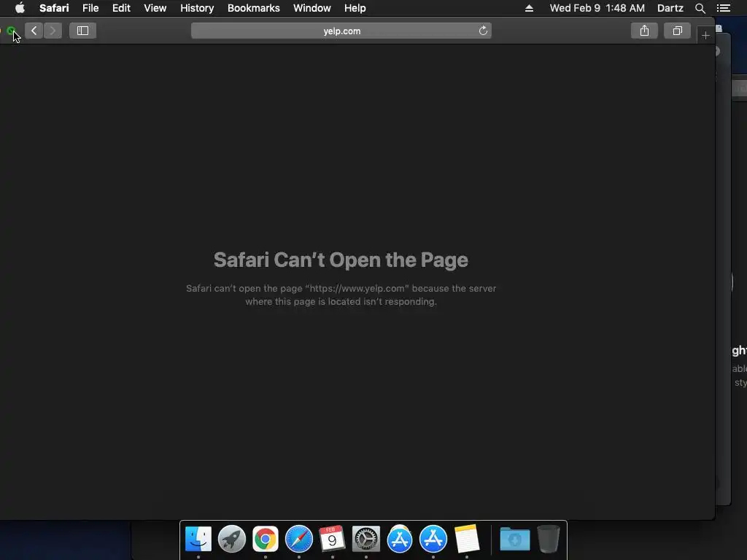Open the Apple menu
This screenshot has height=560, width=747.
coord(20,8)
